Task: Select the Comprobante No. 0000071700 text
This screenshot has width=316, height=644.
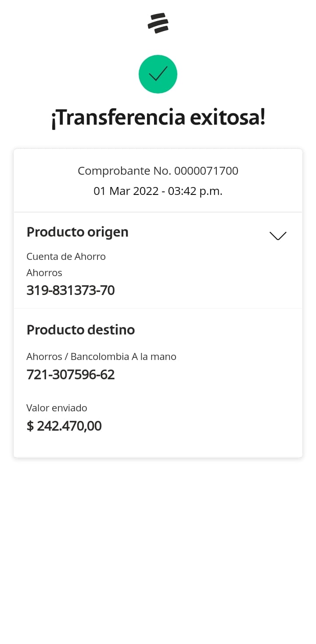Action: 158,171
